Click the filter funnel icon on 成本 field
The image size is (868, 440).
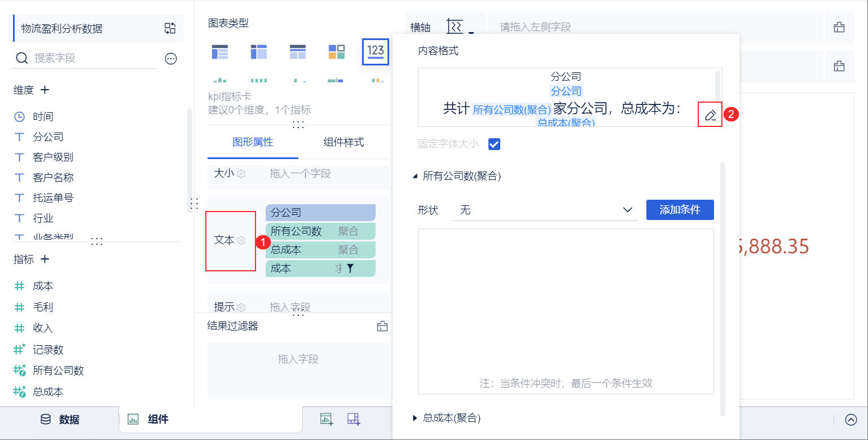[x=350, y=269]
